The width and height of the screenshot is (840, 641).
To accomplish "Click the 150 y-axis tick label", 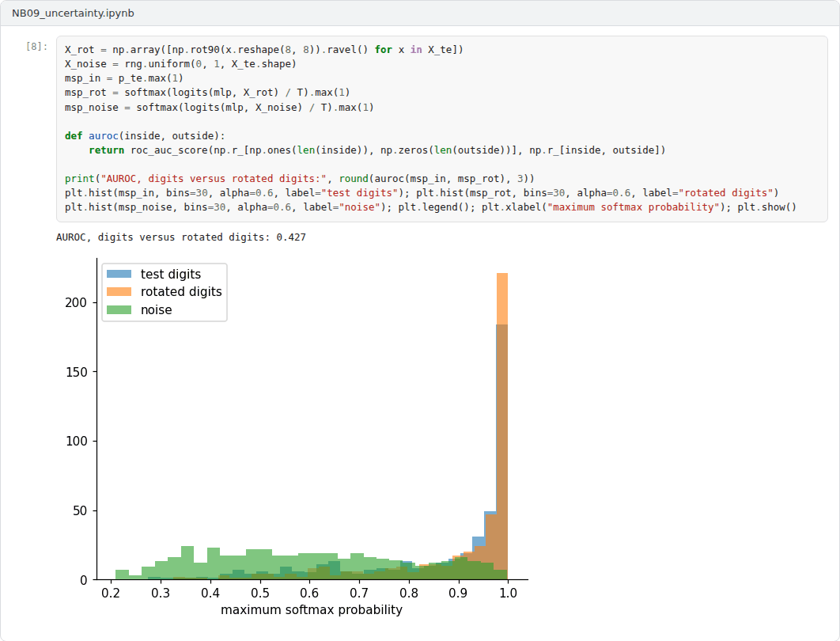I will pyautogui.click(x=75, y=372).
